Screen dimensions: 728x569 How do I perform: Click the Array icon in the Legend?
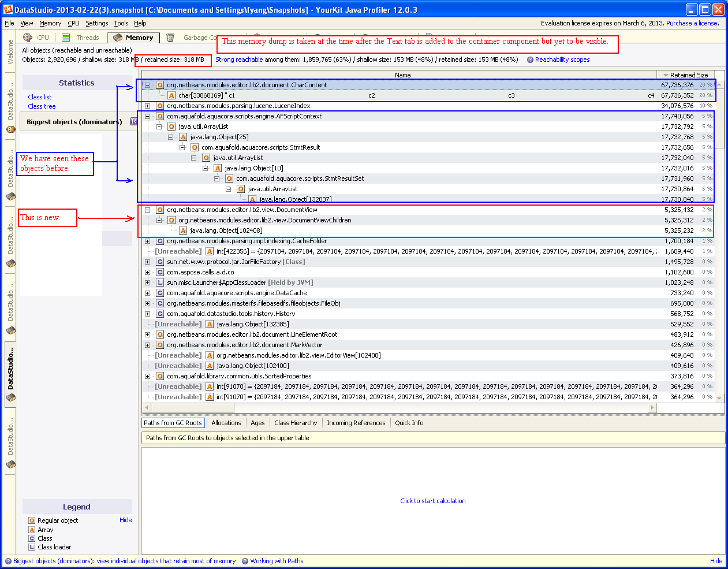click(x=32, y=530)
